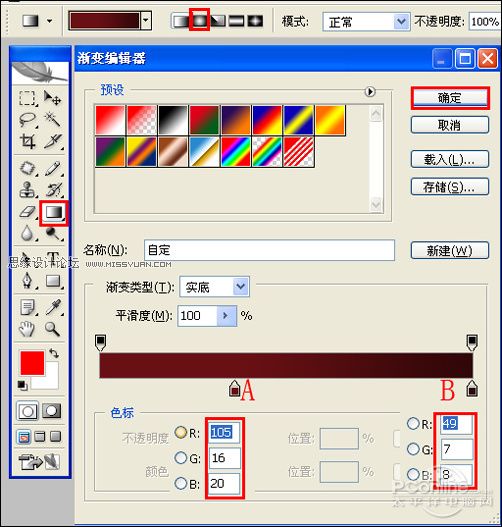502x527 pixels.
Task: Switch to Standard edit mode
Action: [28, 411]
